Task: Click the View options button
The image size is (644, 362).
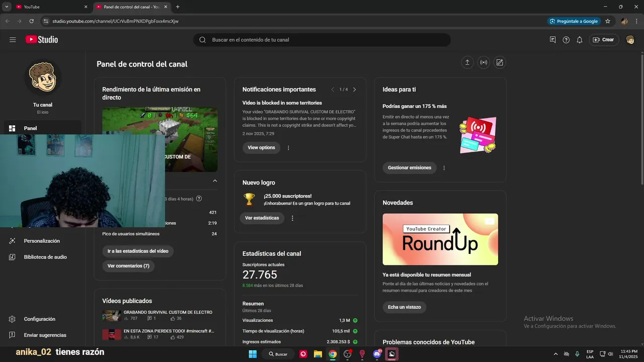Action: click(x=261, y=148)
